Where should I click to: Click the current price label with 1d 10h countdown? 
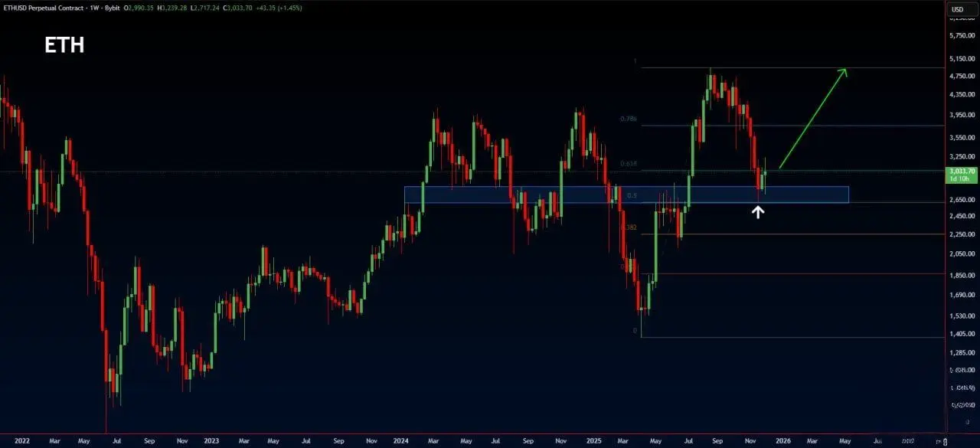pos(961,175)
